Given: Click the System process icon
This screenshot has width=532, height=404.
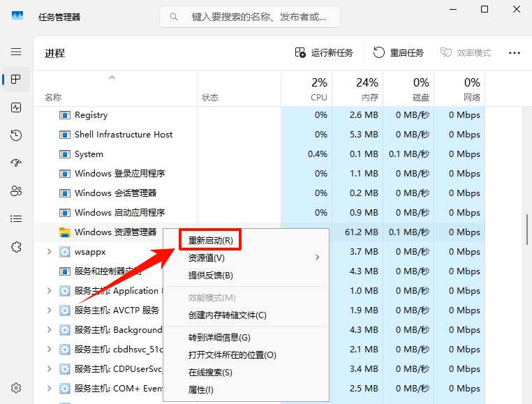Looking at the screenshot, I should click(64, 154).
